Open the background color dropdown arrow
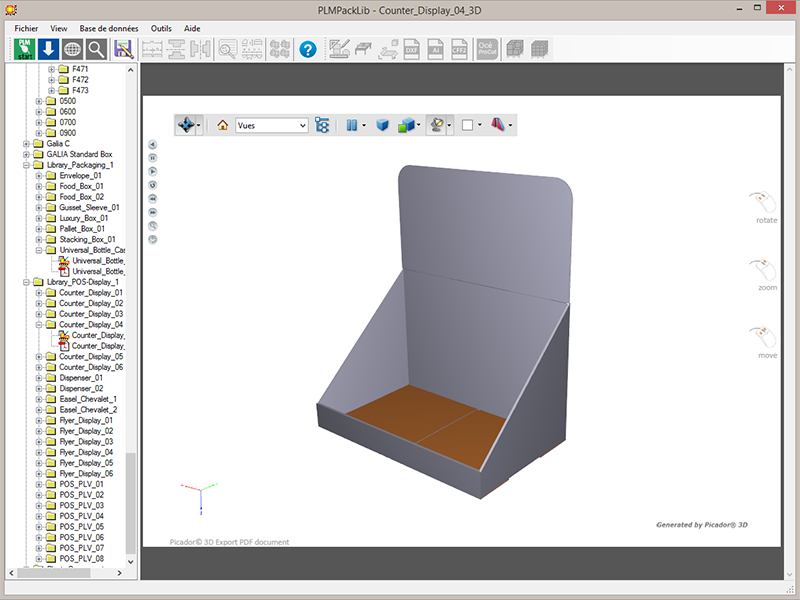 tap(480, 125)
